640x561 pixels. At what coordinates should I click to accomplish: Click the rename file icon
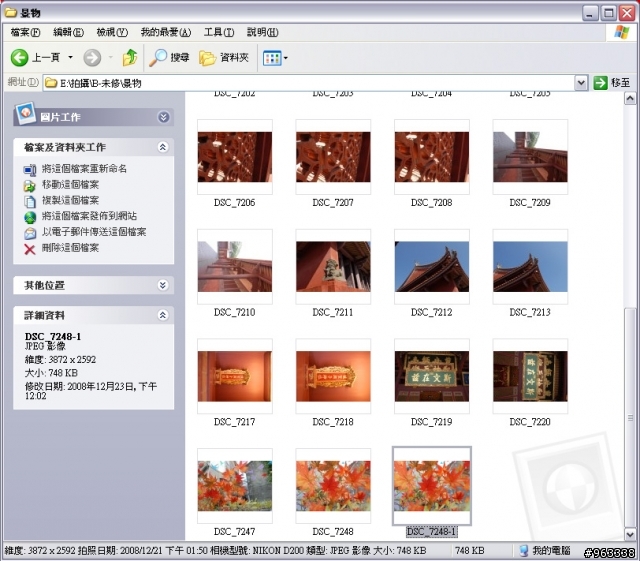click(x=30, y=169)
